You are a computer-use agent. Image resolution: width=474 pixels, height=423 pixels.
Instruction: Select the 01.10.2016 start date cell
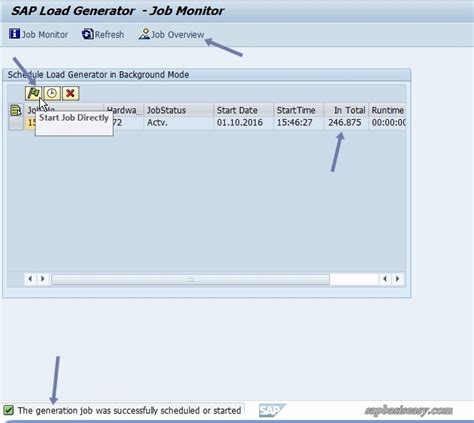(243, 123)
